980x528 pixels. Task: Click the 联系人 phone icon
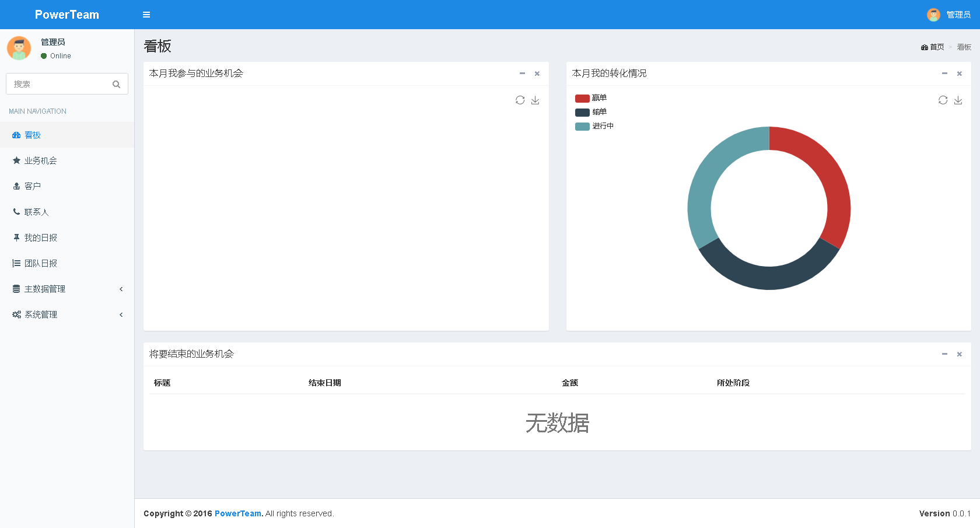pos(16,212)
